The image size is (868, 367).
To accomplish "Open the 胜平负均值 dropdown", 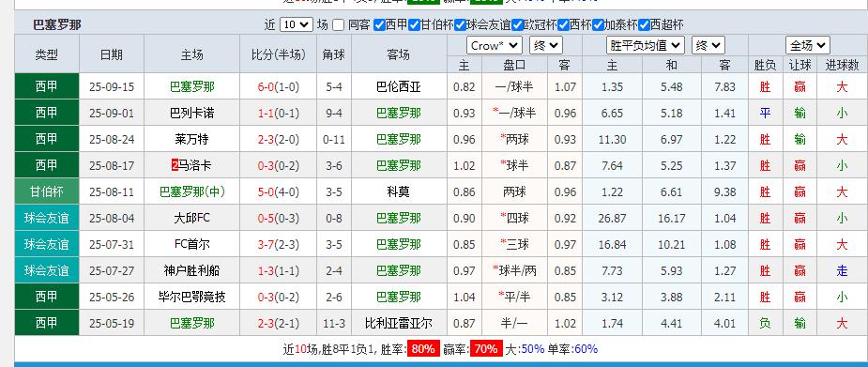I will (646, 45).
